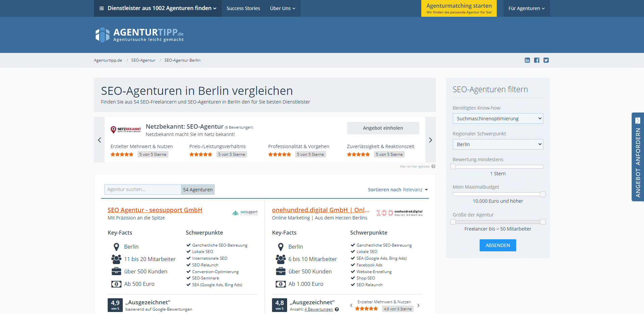Click the 'Agentur suchen...' search field
This screenshot has width=644, height=314.
tap(143, 190)
